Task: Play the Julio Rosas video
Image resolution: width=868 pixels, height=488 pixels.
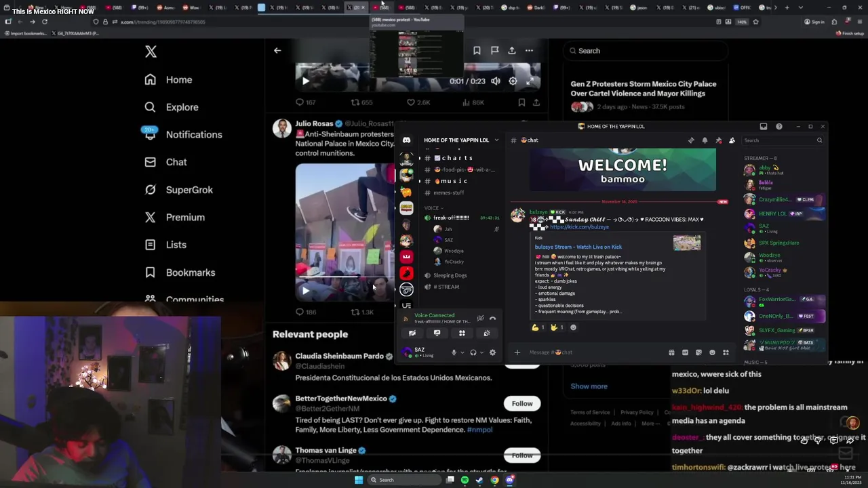Action: [x=305, y=291]
